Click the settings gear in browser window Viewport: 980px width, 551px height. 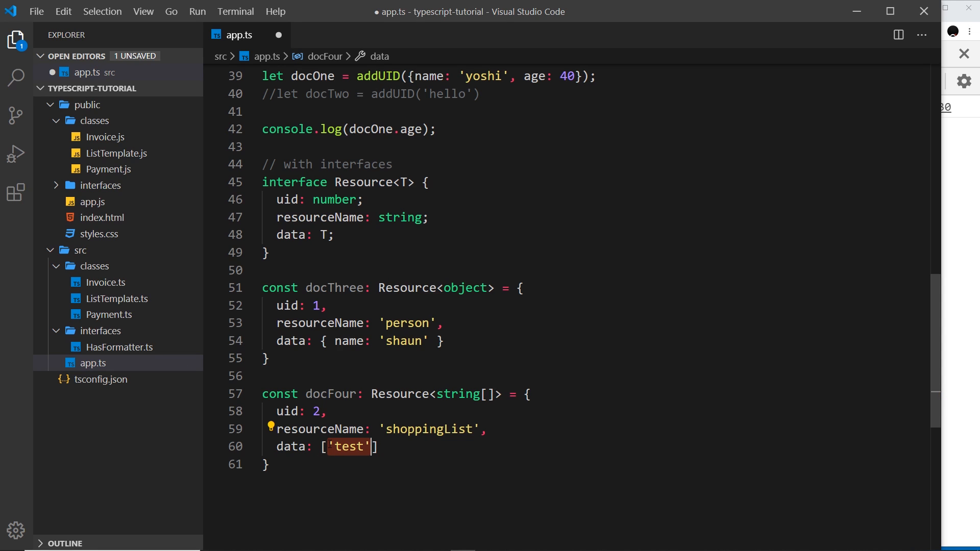click(964, 81)
